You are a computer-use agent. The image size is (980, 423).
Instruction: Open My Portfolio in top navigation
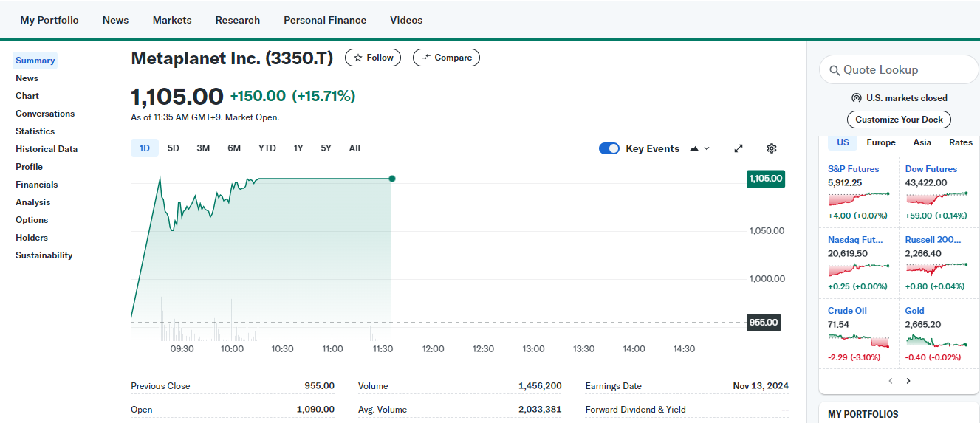click(x=49, y=20)
